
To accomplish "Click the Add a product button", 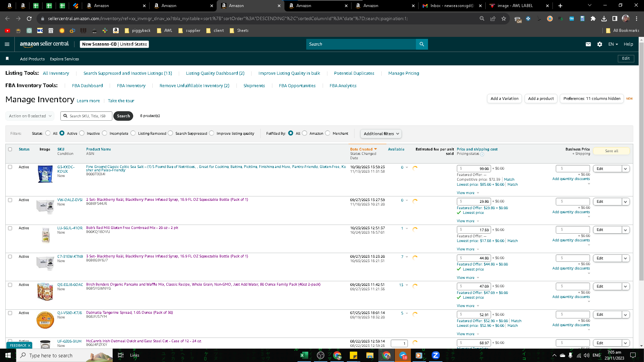I will pyautogui.click(x=541, y=99).
